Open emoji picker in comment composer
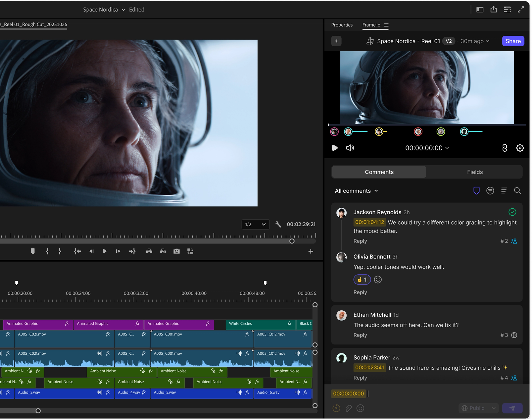 (360, 408)
